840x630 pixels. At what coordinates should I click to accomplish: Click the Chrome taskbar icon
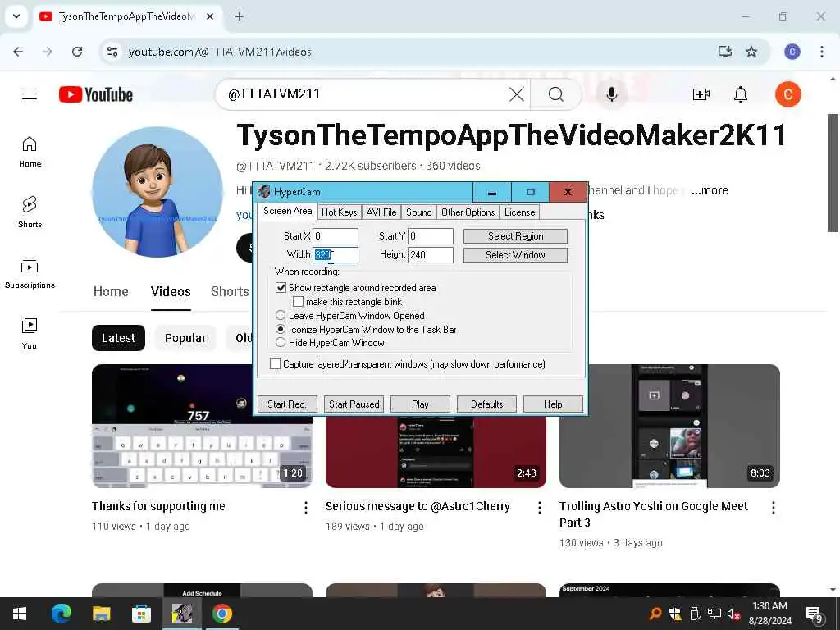(221, 614)
